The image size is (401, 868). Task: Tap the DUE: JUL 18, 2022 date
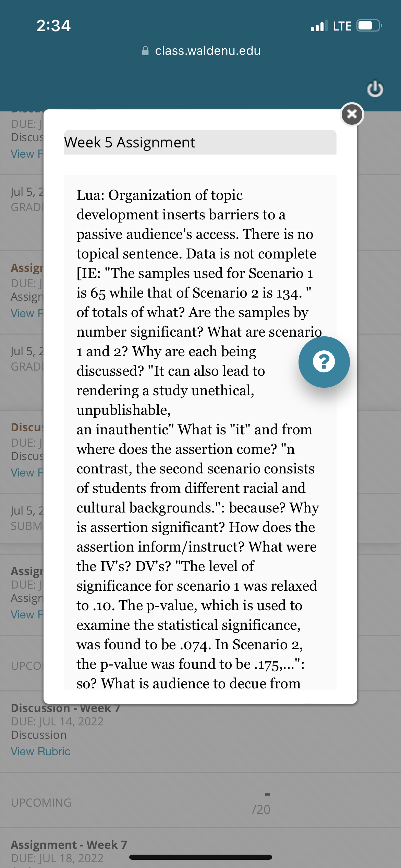click(x=57, y=858)
